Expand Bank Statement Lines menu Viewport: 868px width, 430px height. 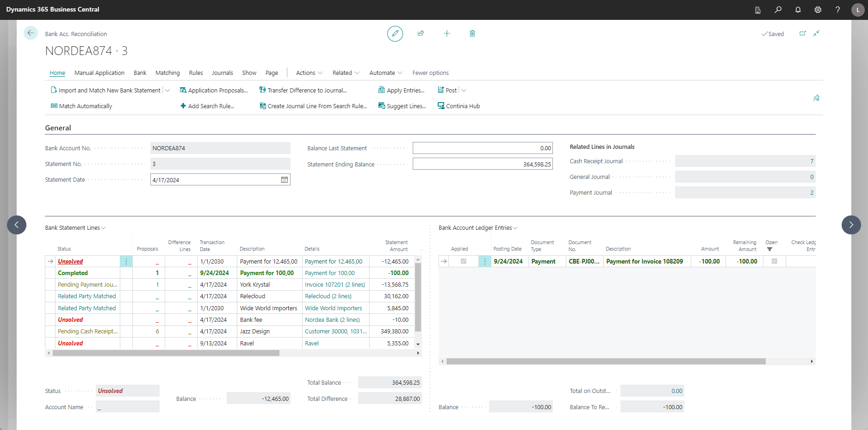pos(75,227)
